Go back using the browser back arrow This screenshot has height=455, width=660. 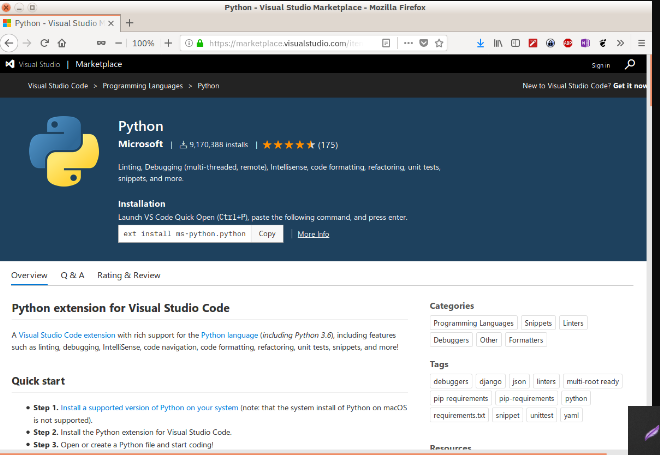point(9,43)
